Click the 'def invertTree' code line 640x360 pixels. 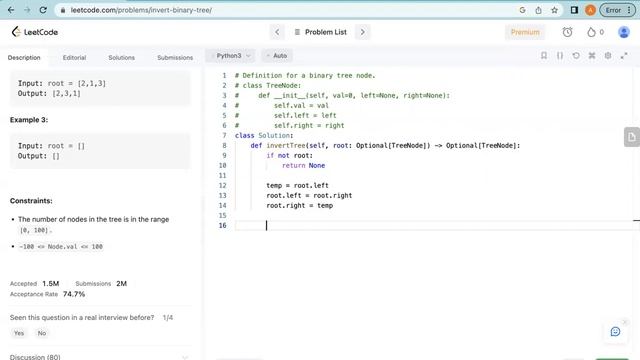385,145
